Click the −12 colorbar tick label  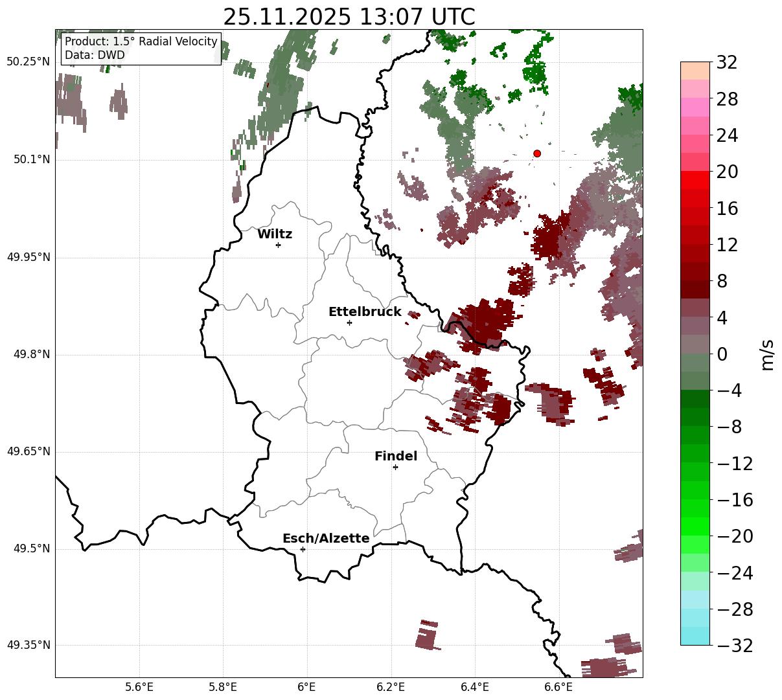coord(735,464)
